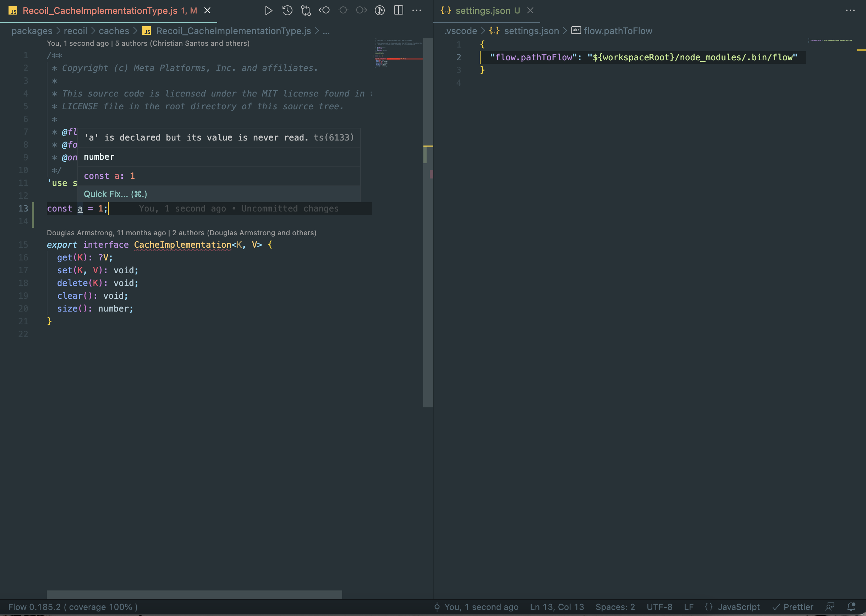Open previous revision arrow-circle icon

324,11
